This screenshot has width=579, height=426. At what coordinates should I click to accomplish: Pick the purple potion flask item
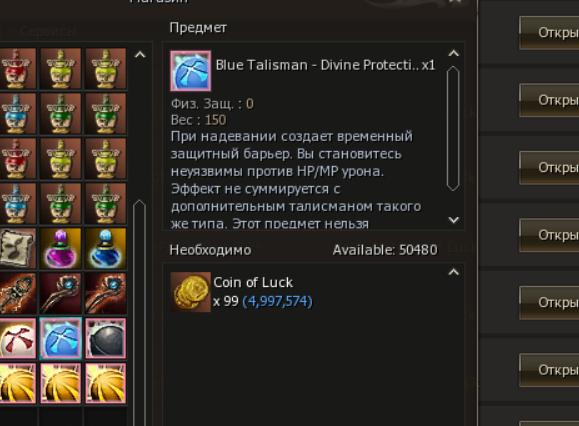click(x=61, y=248)
